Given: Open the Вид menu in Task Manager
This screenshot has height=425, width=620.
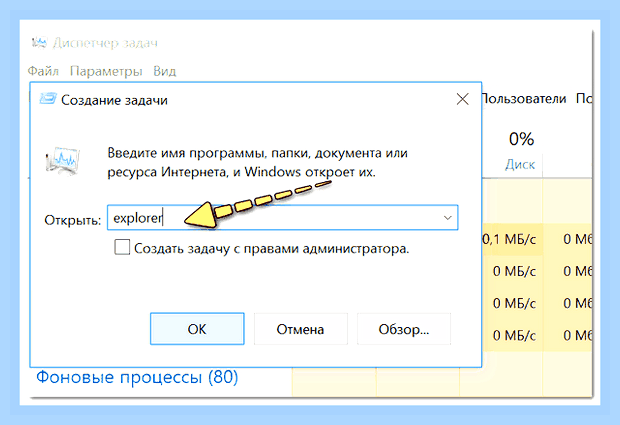Looking at the screenshot, I should pyautogui.click(x=164, y=71).
